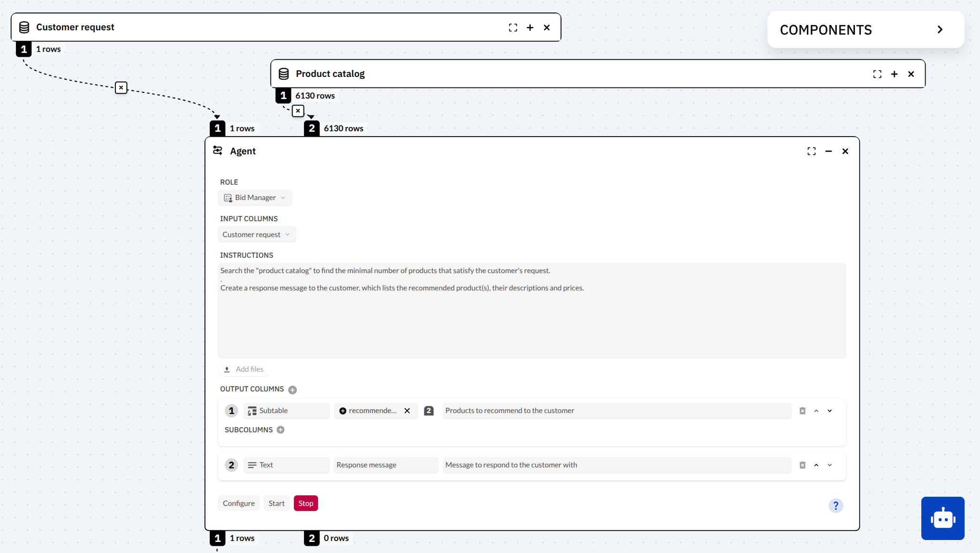This screenshot has width=980, height=553.
Task: Expand Product catalog to fullscreen
Action: 877,74
